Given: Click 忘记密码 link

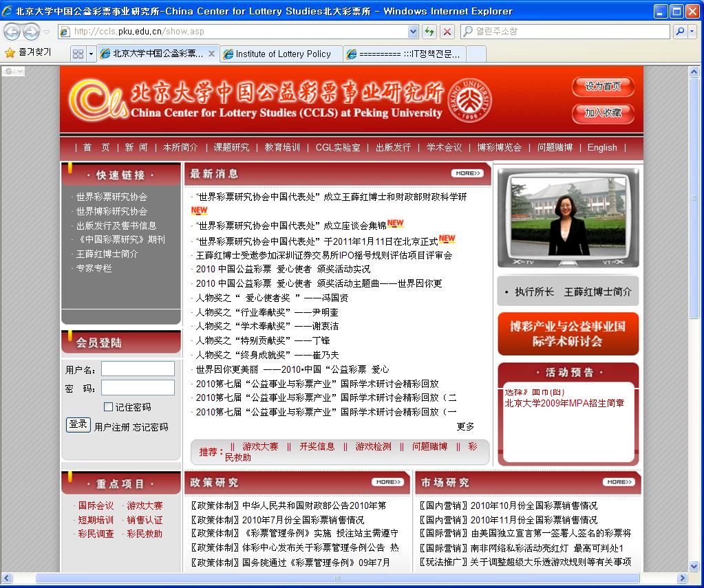Looking at the screenshot, I should (x=151, y=427).
